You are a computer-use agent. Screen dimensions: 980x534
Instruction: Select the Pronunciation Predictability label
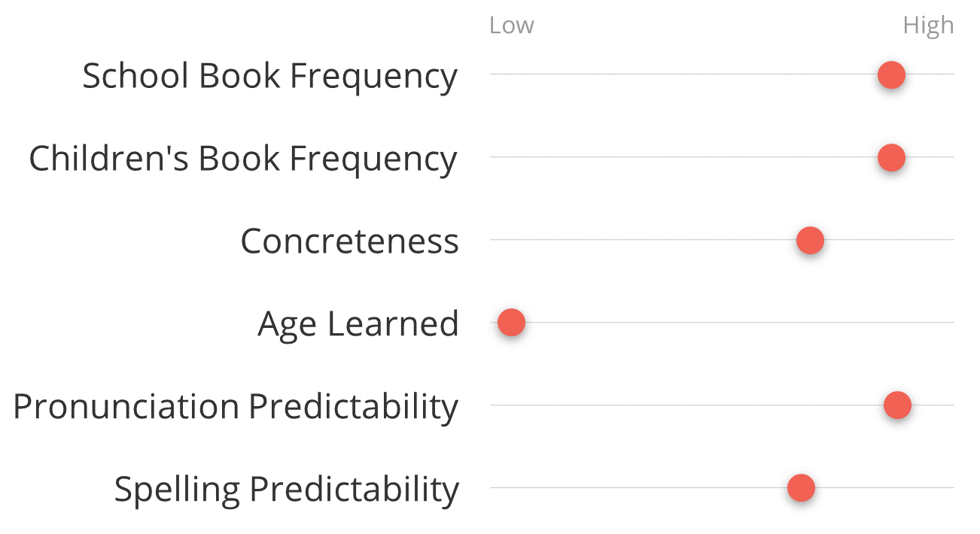(x=236, y=407)
